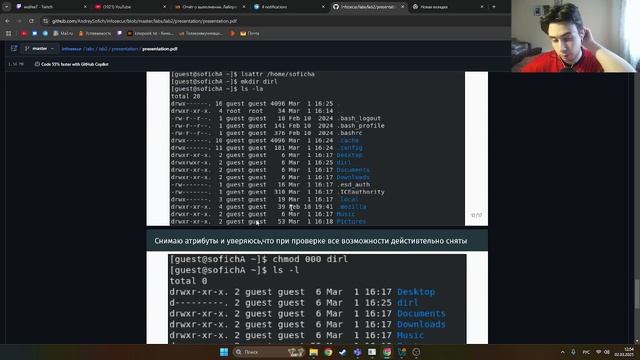Click the microphone tray icon
The height and width of the screenshot is (360, 640).
(x=573, y=352)
